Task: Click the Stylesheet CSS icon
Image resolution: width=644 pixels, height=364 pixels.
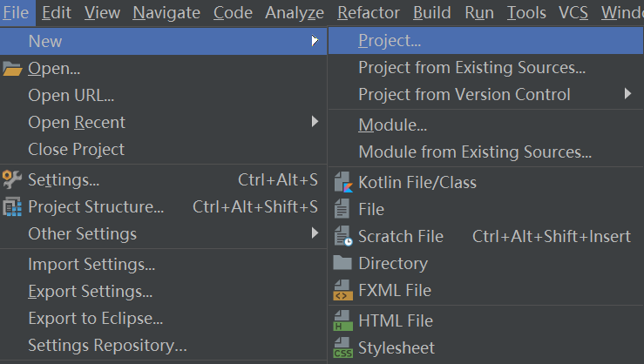Action: [343, 348]
